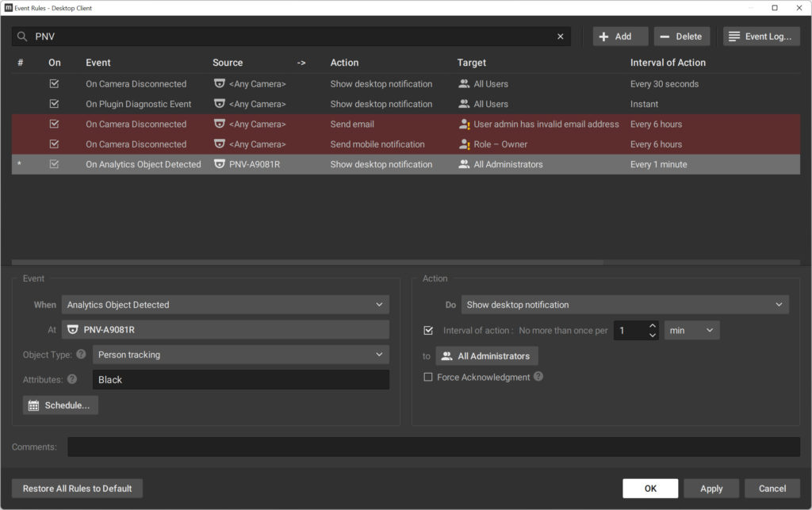Click warning user icon for Role – Owner
The width and height of the screenshot is (812, 510).
click(465, 144)
